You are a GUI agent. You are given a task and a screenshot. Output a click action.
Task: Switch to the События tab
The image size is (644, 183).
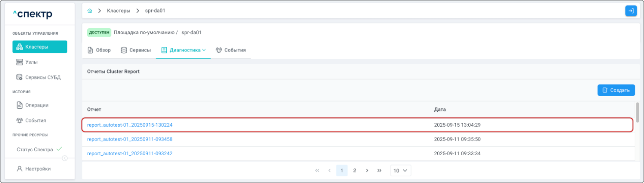tap(231, 50)
